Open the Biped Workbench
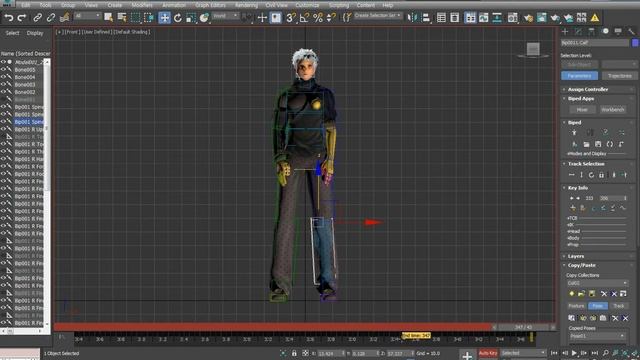The image size is (640, 360). click(x=613, y=109)
